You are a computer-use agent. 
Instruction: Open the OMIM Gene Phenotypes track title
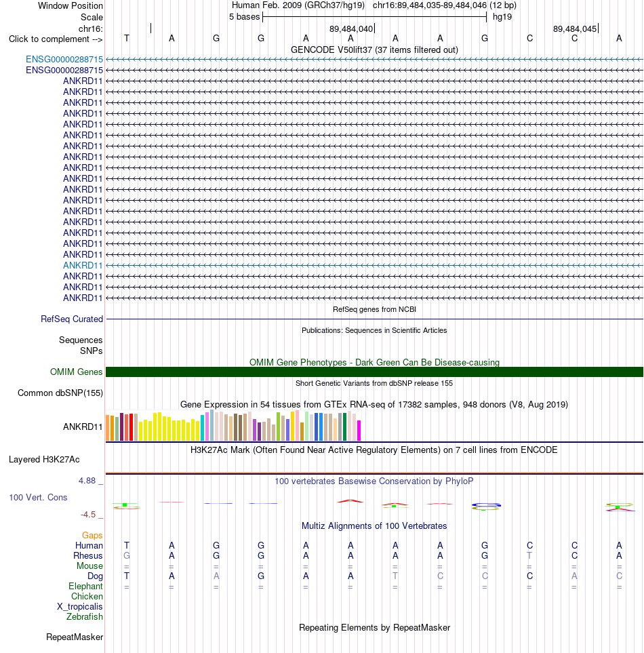[374, 362]
